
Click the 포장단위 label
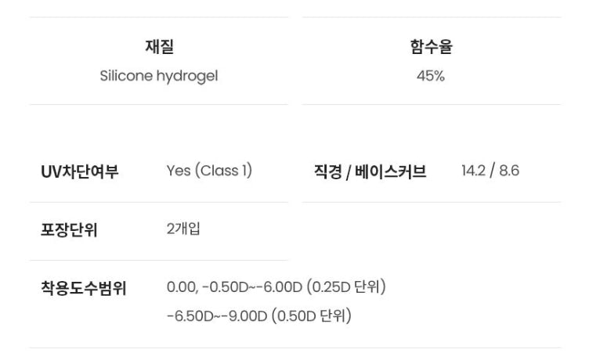coord(69,230)
